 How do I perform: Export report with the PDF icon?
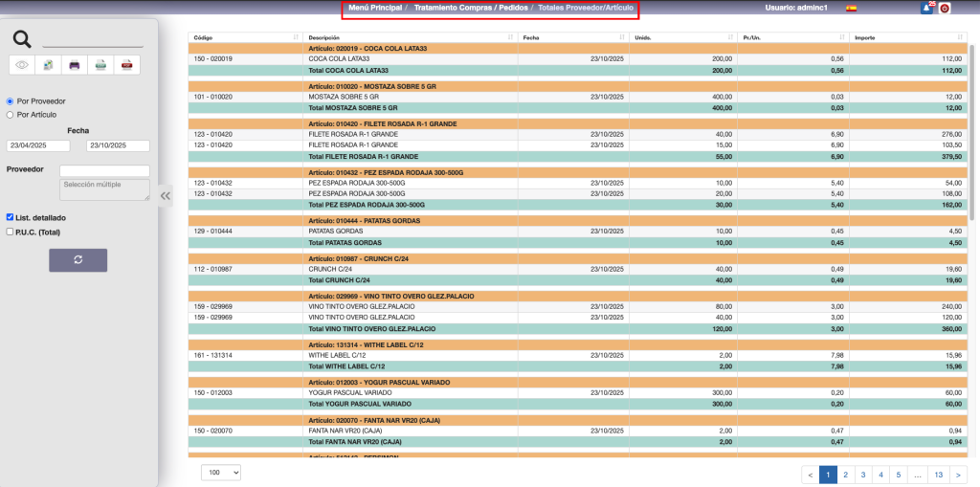[x=126, y=65]
